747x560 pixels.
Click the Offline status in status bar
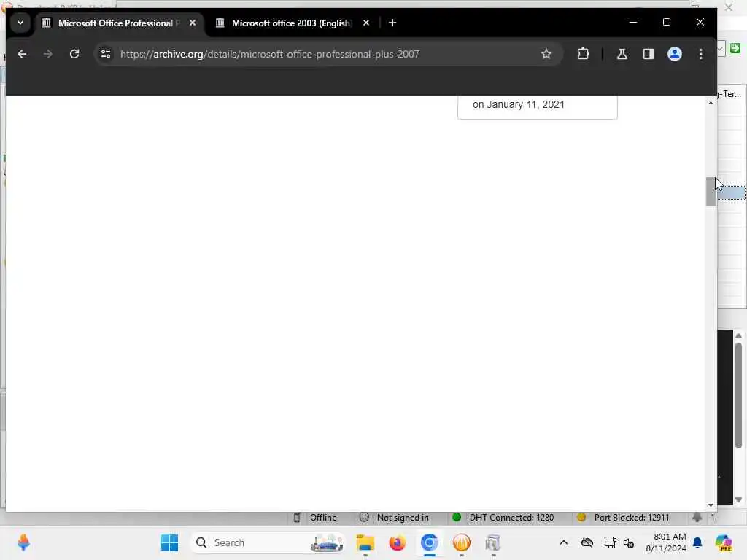coord(323,518)
